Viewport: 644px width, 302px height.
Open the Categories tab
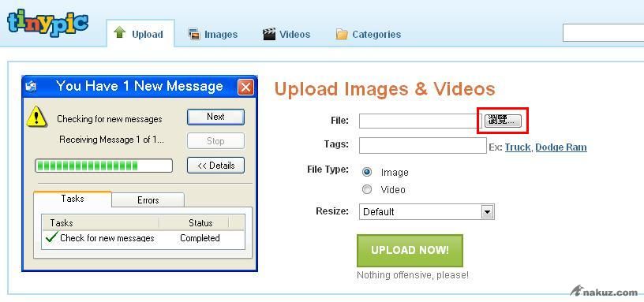[x=368, y=34]
